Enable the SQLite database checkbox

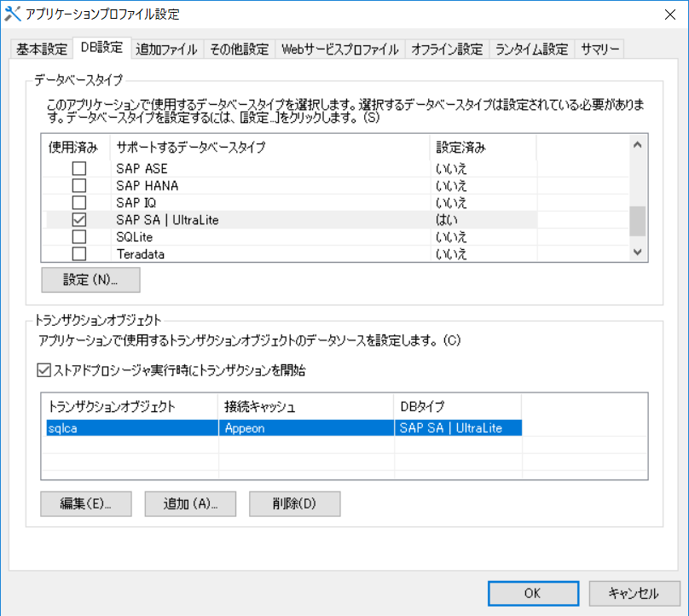click(x=79, y=237)
